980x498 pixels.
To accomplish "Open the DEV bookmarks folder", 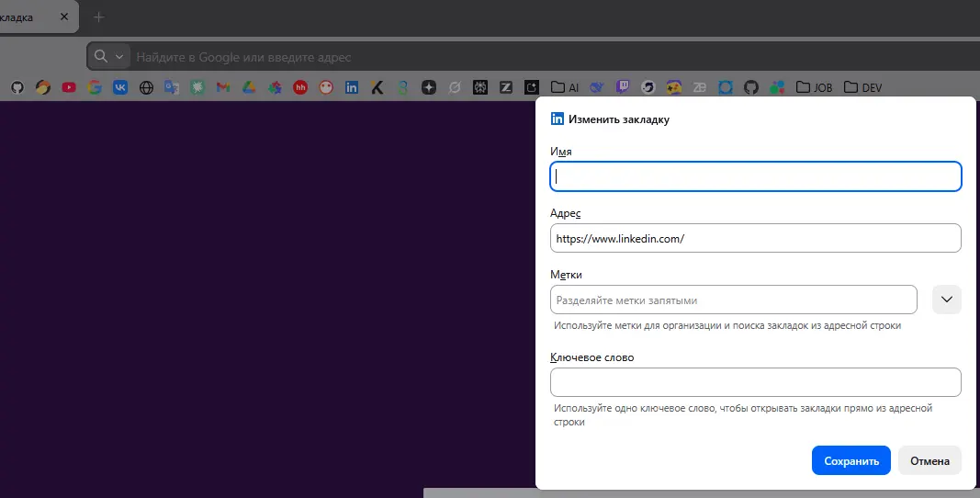I will click(862, 87).
